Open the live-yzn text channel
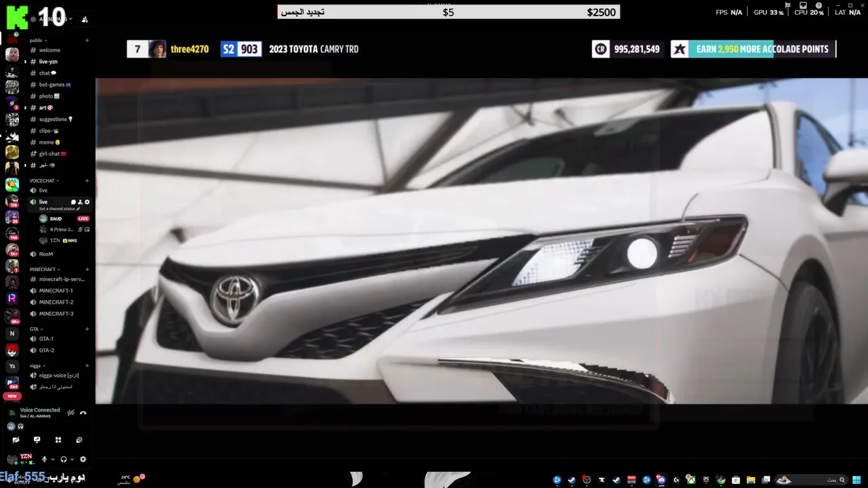Viewport: 868px width, 488px height. coord(48,62)
